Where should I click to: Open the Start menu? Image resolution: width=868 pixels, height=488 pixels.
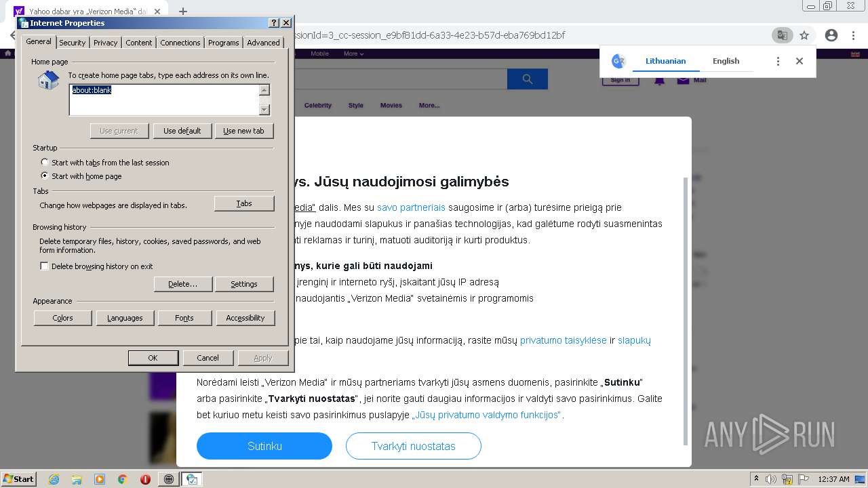pos(18,479)
